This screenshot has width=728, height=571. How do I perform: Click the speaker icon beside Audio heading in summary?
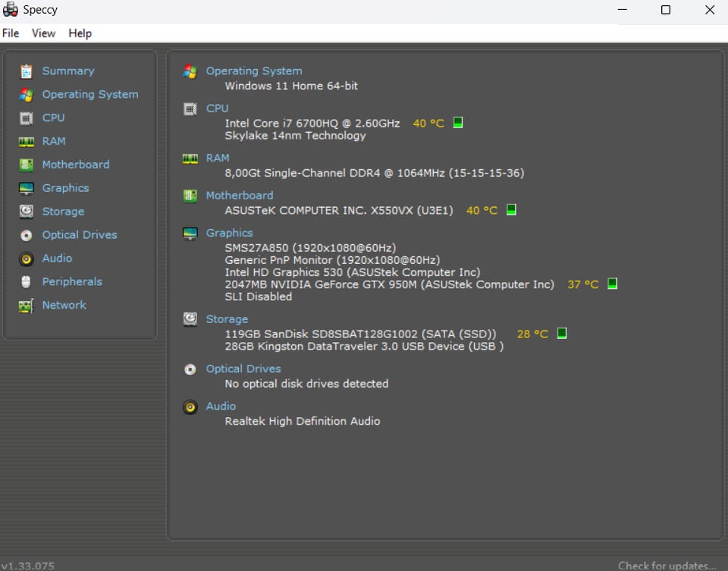pyautogui.click(x=190, y=407)
